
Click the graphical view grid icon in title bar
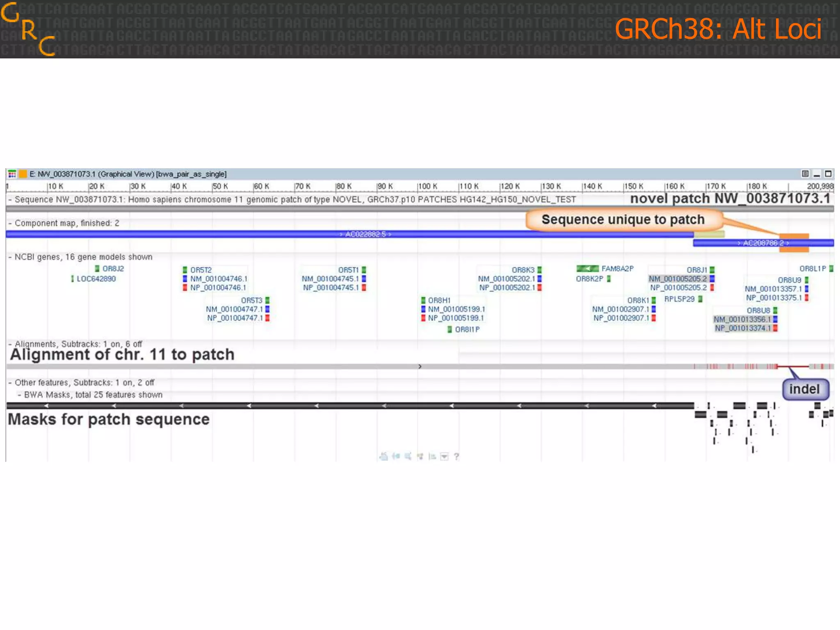[x=12, y=174]
